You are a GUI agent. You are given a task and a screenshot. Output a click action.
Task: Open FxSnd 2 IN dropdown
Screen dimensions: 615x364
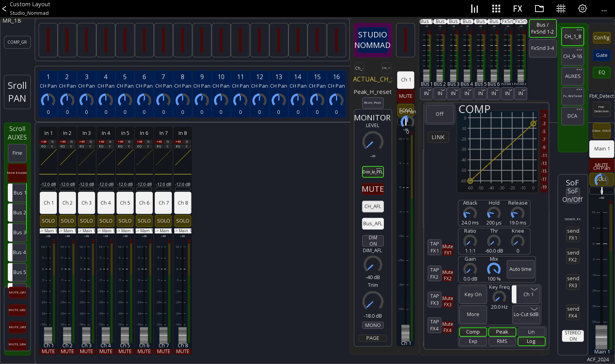521,93
